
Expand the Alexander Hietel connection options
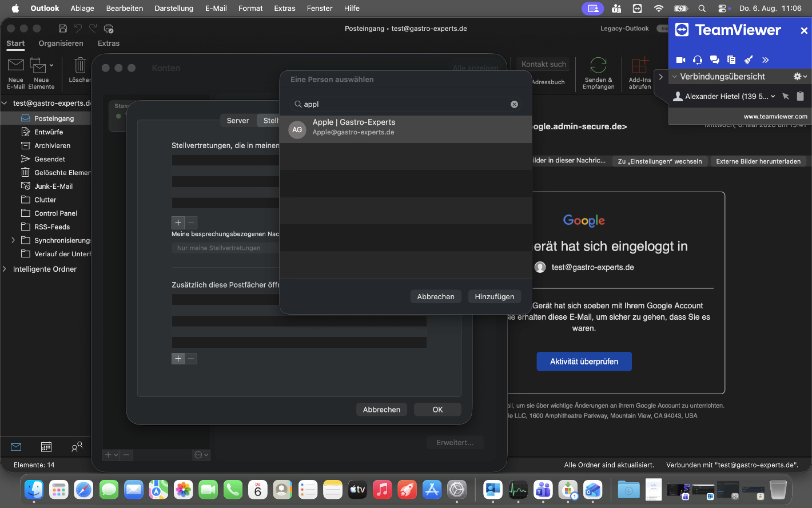773,96
